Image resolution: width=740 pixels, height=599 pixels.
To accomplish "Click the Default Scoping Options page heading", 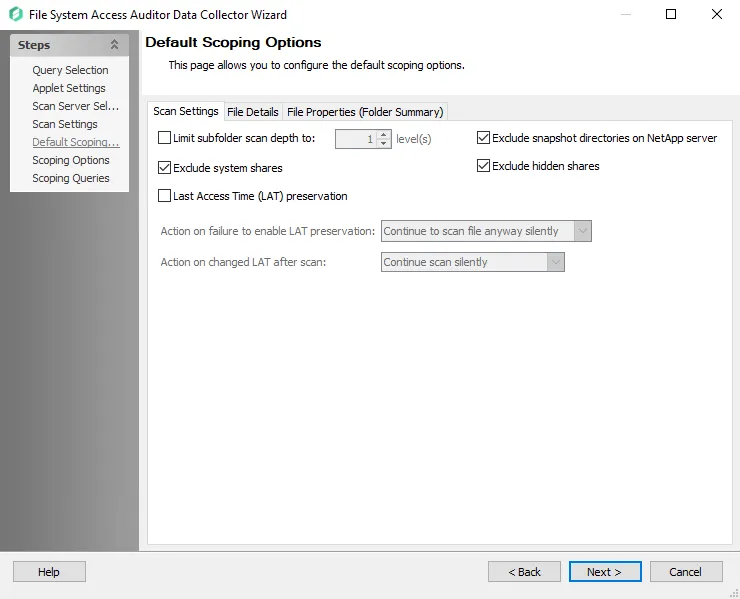I will (233, 42).
